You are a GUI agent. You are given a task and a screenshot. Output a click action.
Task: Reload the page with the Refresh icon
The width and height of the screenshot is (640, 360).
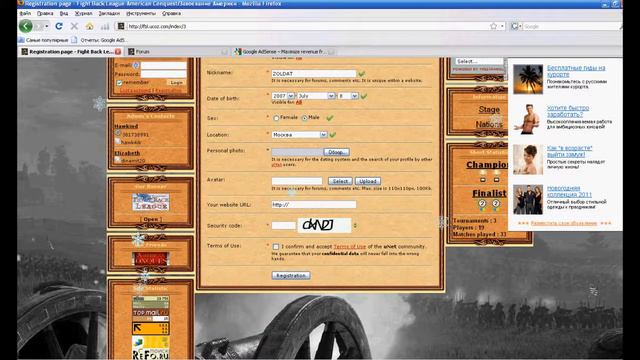tap(59, 26)
